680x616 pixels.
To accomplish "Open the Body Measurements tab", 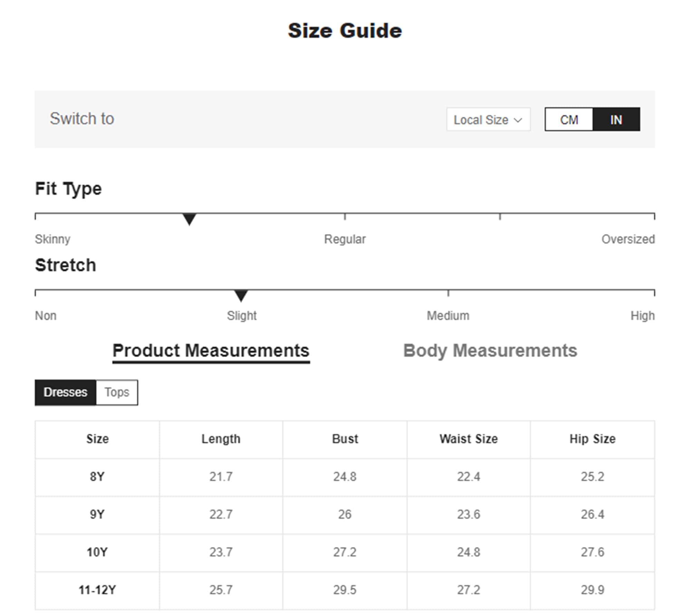I will 490,351.
